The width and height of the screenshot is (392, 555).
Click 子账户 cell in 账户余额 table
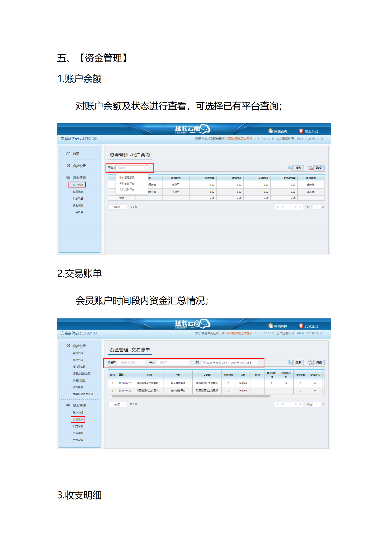[175, 192]
